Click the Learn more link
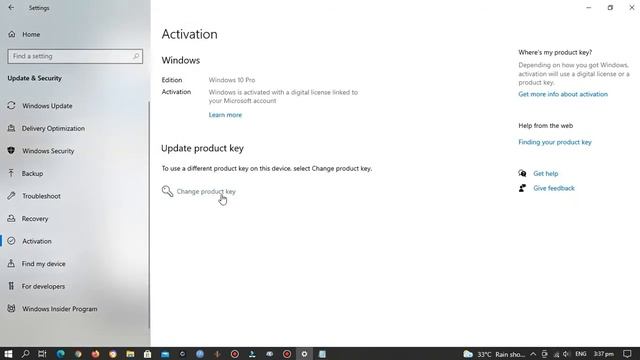This screenshot has width=640, height=360. (x=225, y=115)
